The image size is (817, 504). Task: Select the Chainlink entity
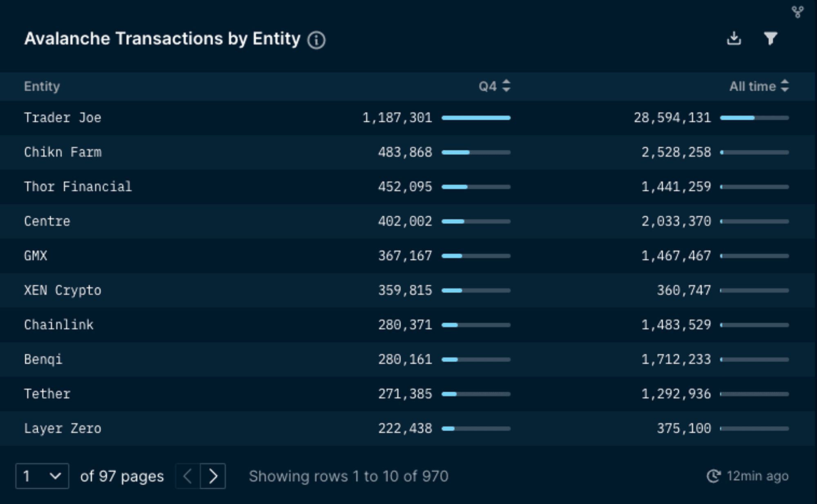coord(59,325)
